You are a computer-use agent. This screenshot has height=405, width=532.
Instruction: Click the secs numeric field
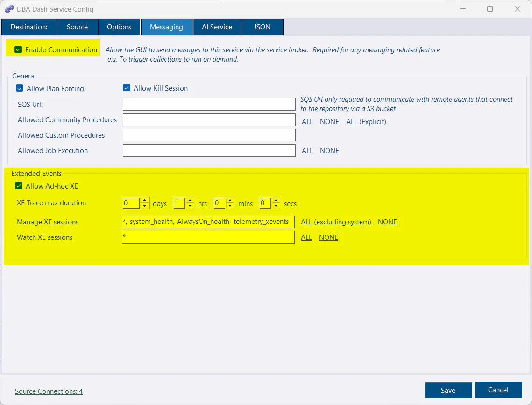tap(265, 203)
